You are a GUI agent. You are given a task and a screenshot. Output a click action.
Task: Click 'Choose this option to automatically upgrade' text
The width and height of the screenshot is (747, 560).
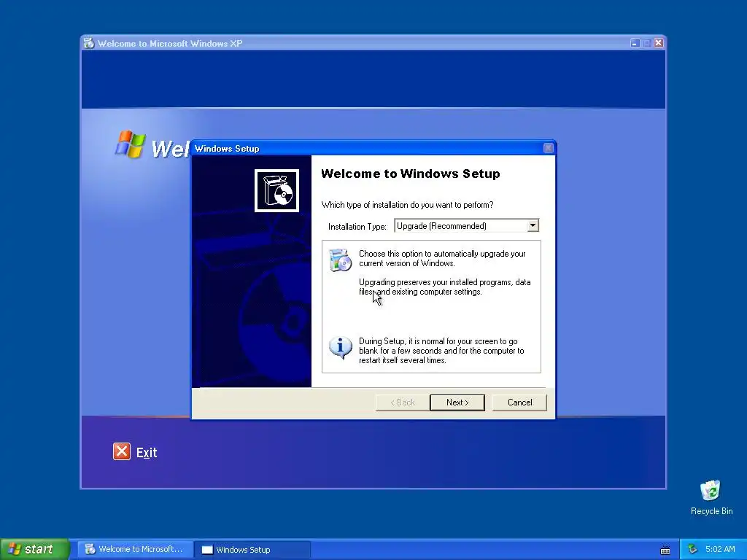442,259
